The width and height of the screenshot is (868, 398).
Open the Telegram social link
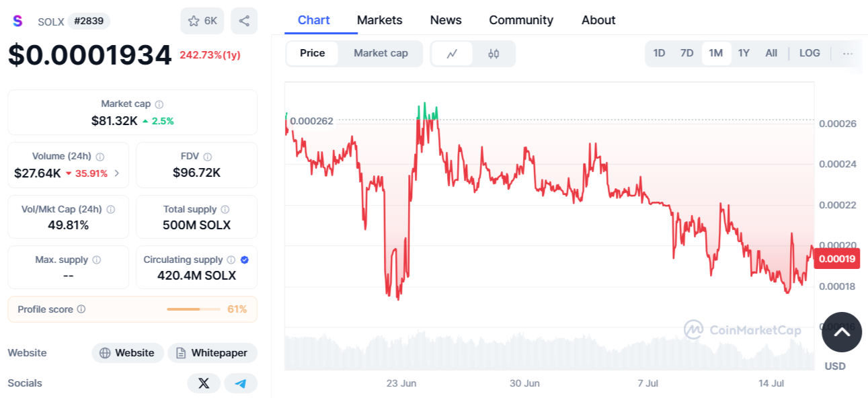[x=241, y=383]
